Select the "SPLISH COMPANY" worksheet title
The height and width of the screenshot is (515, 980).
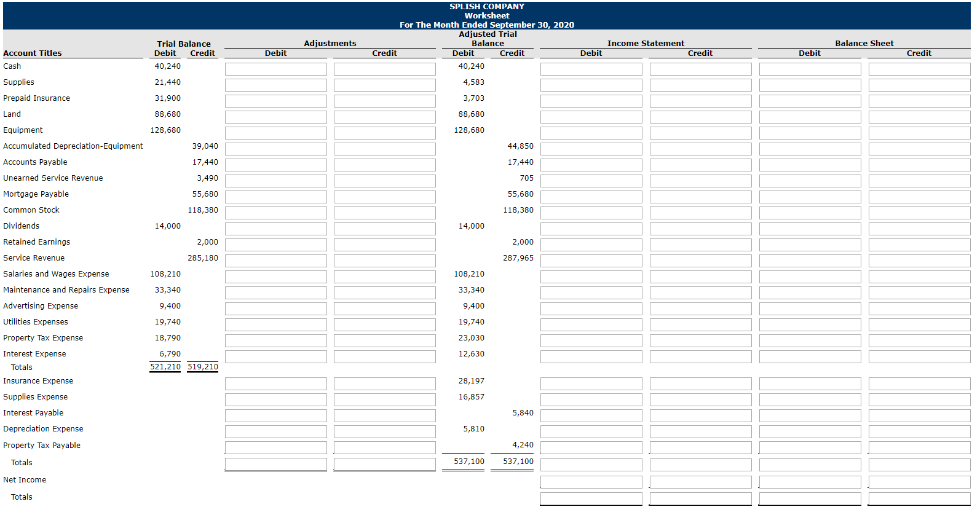click(x=487, y=7)
